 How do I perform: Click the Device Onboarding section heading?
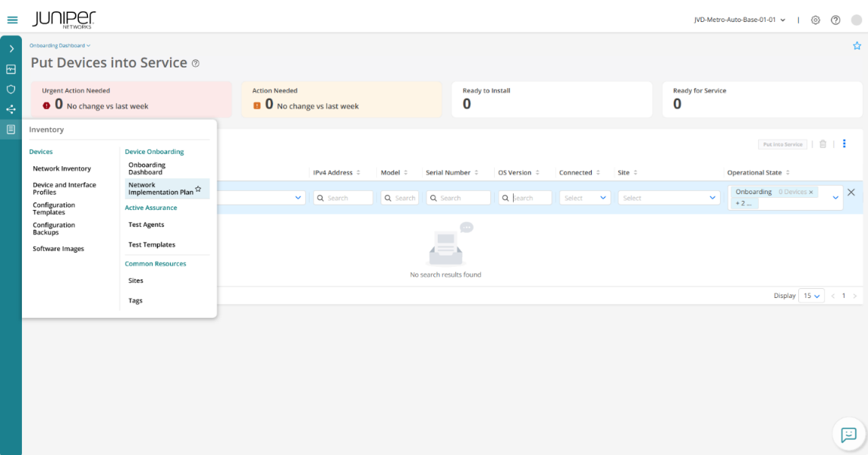[x=155, y=151]
